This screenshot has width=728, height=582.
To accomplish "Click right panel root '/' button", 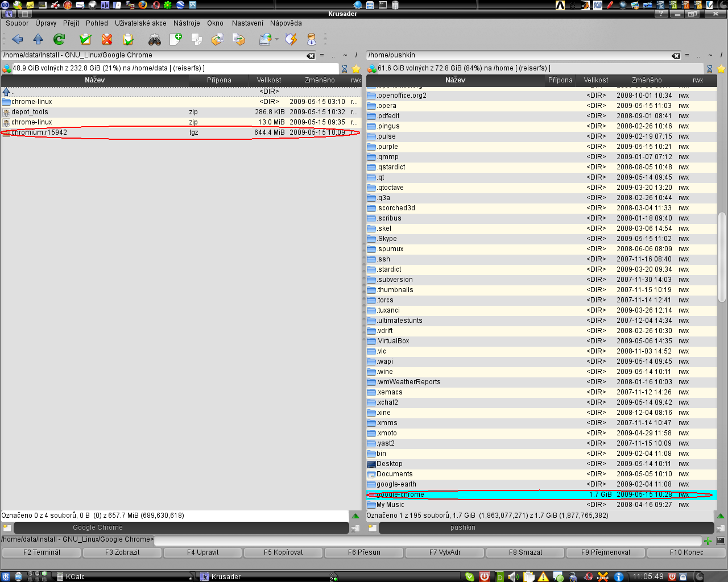I will click(722, 55).
